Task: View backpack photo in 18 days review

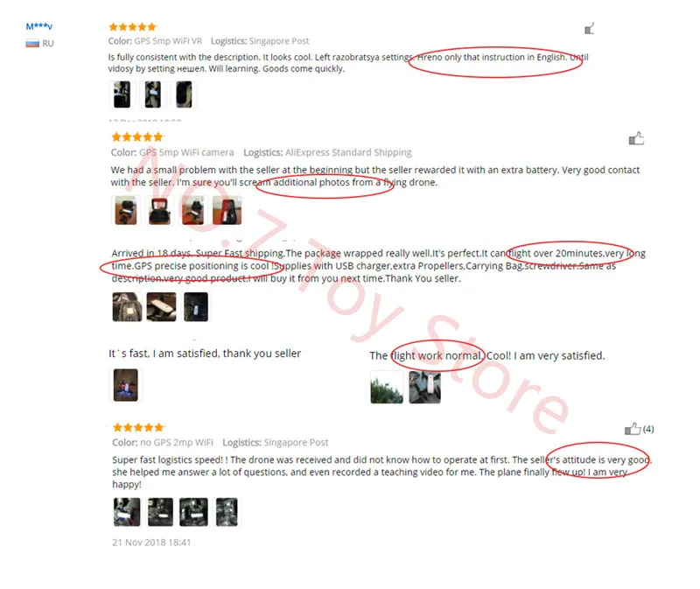Action: click(127, 307)
